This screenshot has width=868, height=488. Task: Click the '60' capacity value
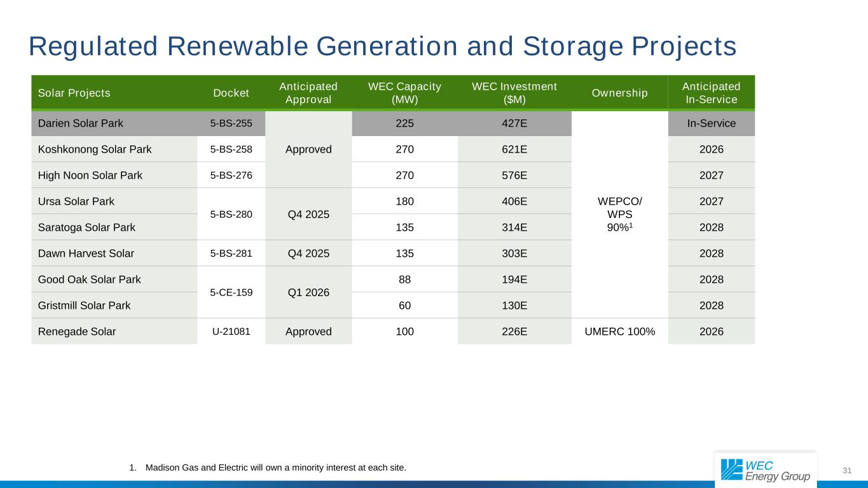pyautogui.click(x=404, y=306)
